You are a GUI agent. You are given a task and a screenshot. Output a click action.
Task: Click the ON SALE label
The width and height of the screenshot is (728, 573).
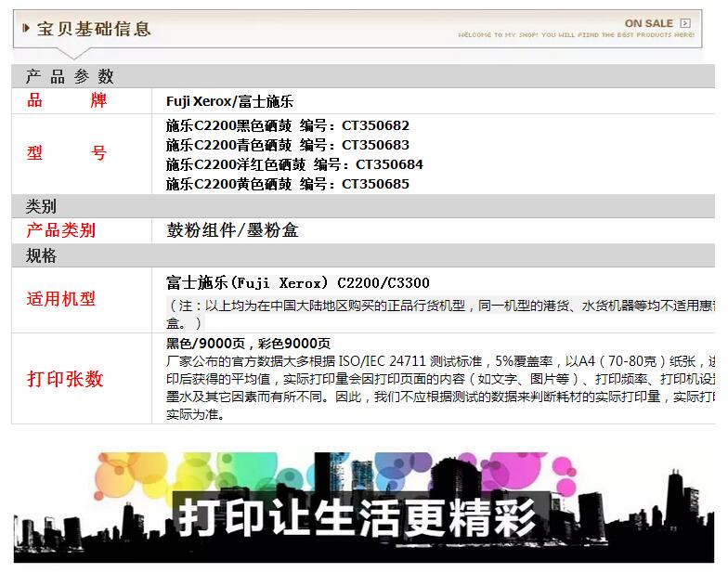pos(648,23)
